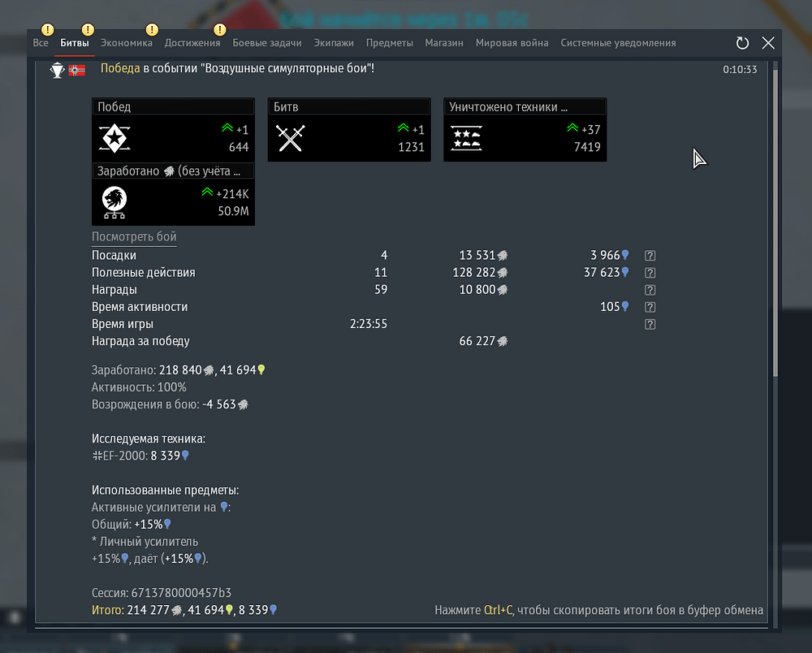Close the notifications window with X

pos(768,43)
